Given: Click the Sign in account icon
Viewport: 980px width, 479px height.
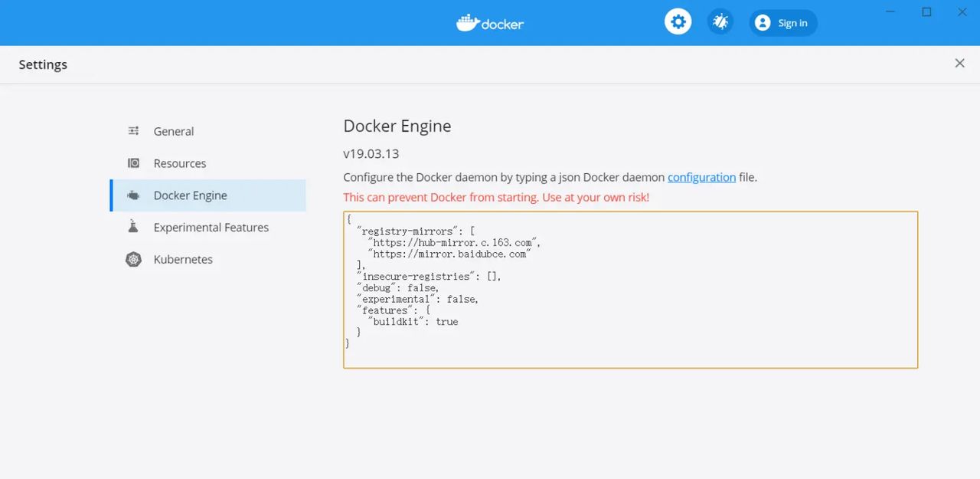Looking at the screenshot, I should [763, 22].
